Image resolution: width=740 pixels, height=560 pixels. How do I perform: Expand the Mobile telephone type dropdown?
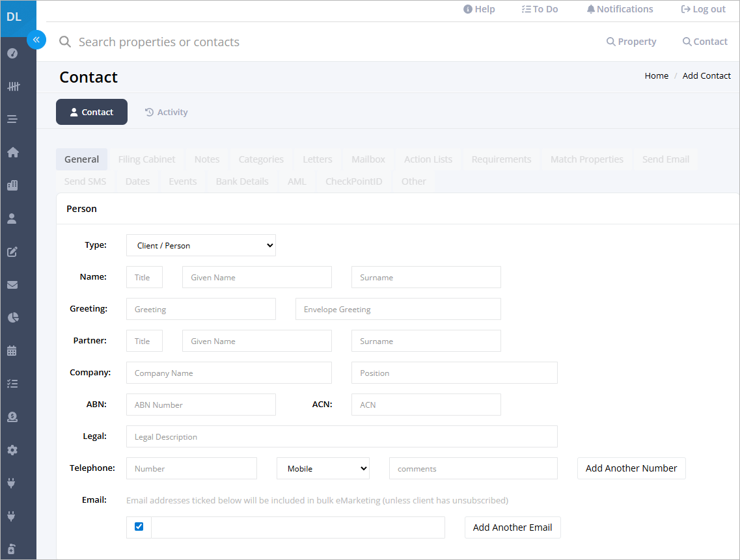(323, 468)
